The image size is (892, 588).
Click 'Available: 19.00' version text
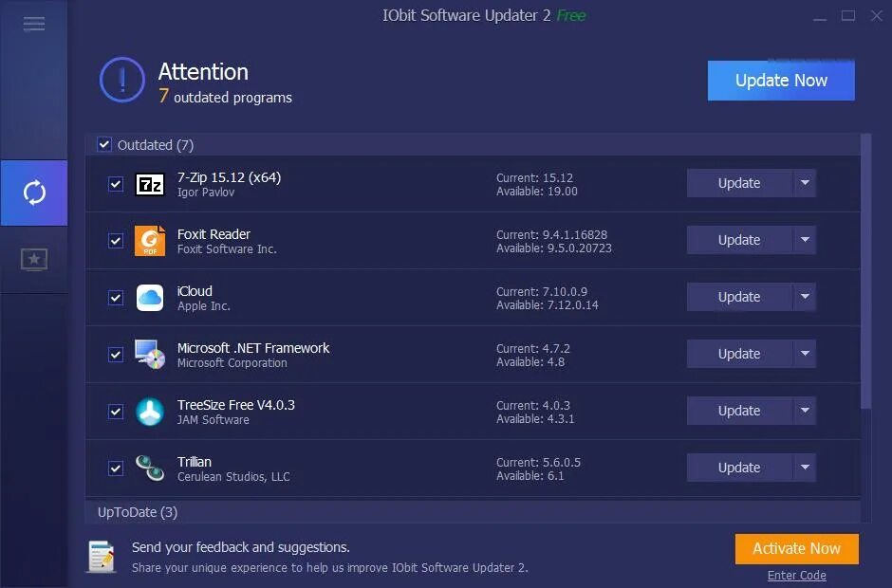pyautogui.click(x=536, y=192)
